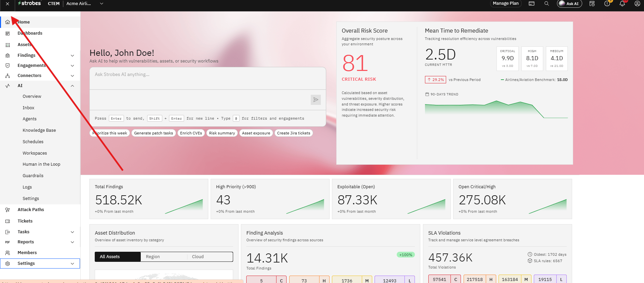Open Knowledge Base
The height and width of the screenshot is (283, 644).
[39, 130]
